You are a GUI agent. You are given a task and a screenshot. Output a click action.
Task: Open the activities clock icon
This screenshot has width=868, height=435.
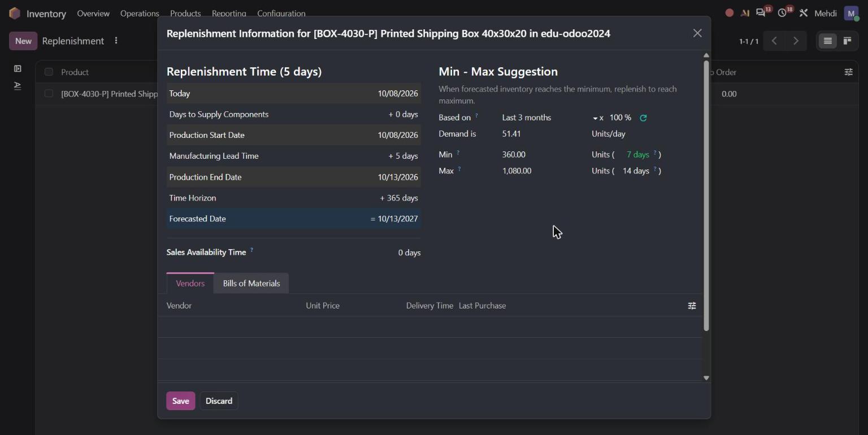point(783,12)
